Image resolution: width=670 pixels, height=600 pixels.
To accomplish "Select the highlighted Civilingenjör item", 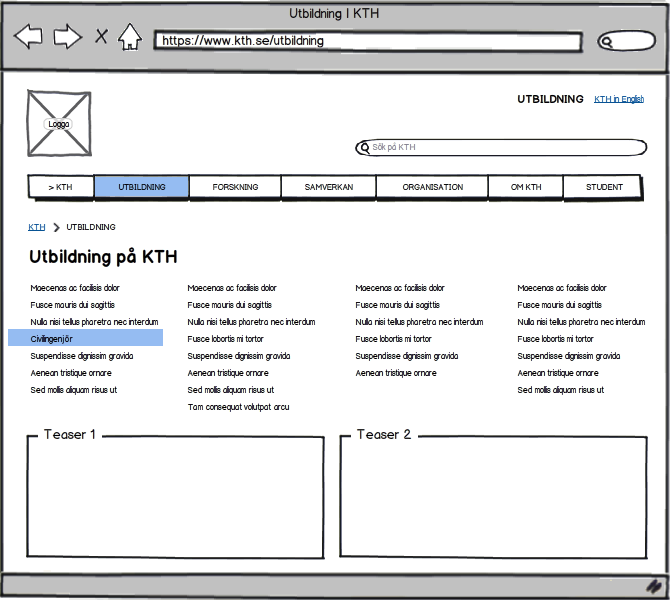I will coord(85,338).
